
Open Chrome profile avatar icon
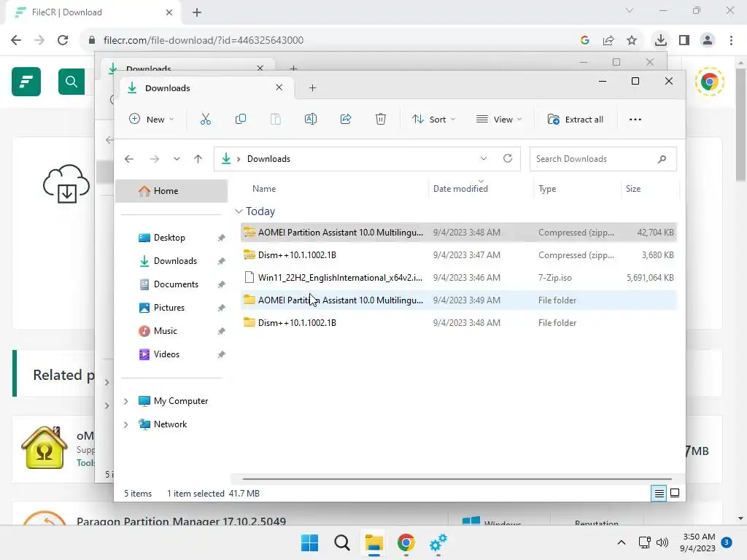[x=708, y=40]
